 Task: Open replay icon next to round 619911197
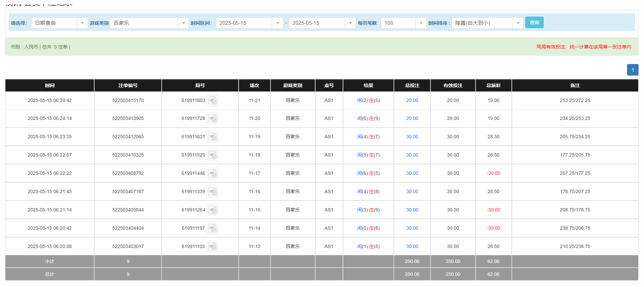[212, 228]
